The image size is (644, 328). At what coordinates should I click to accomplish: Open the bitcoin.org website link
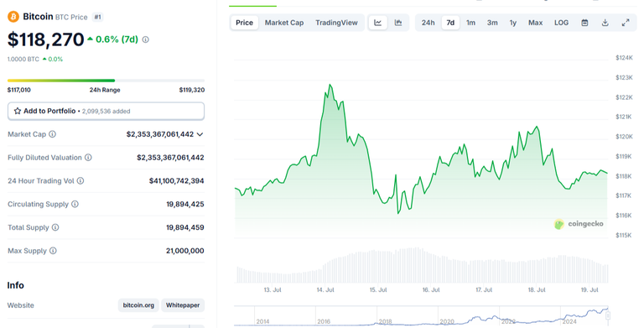point(138,305)
